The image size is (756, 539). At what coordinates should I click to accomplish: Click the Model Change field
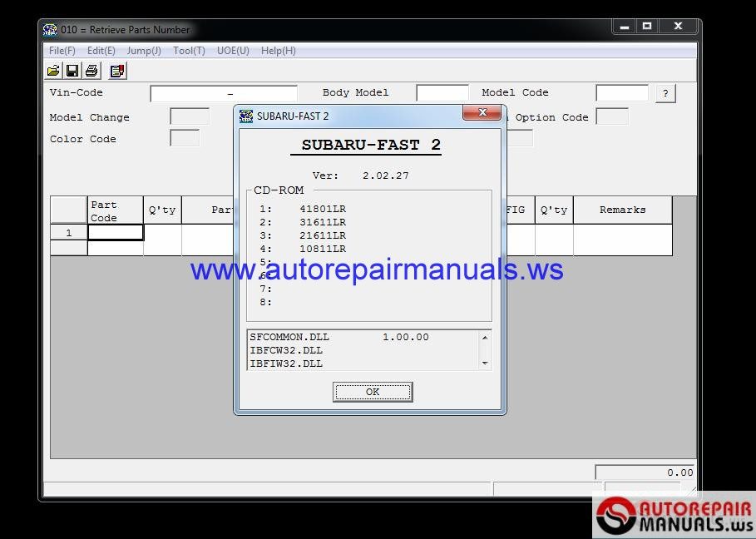(190, 116)
